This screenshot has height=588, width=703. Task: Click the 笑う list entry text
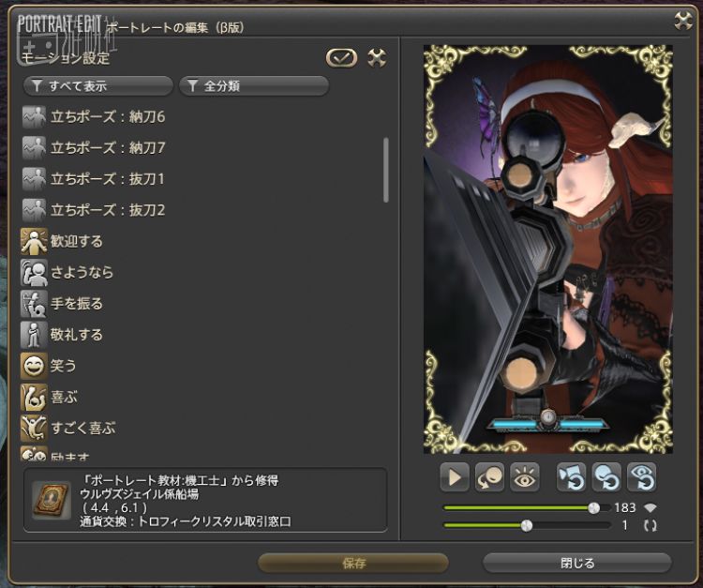coord(63,366)
